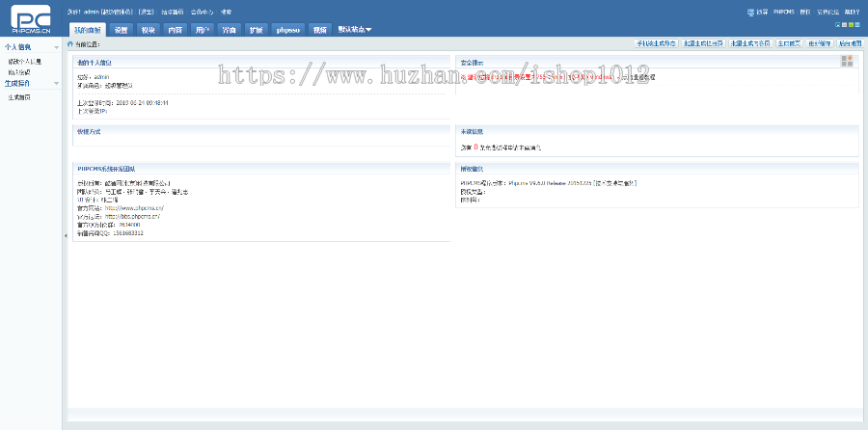Open the phpsso tab
The image size is (868, 430).
(287, 30)
